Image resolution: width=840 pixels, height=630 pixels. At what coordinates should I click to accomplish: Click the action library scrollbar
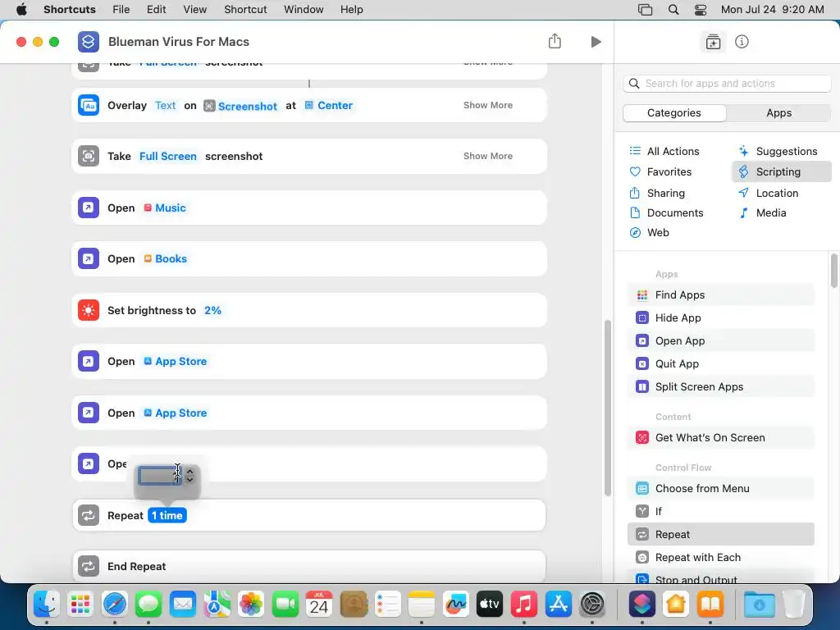point(834,271)
